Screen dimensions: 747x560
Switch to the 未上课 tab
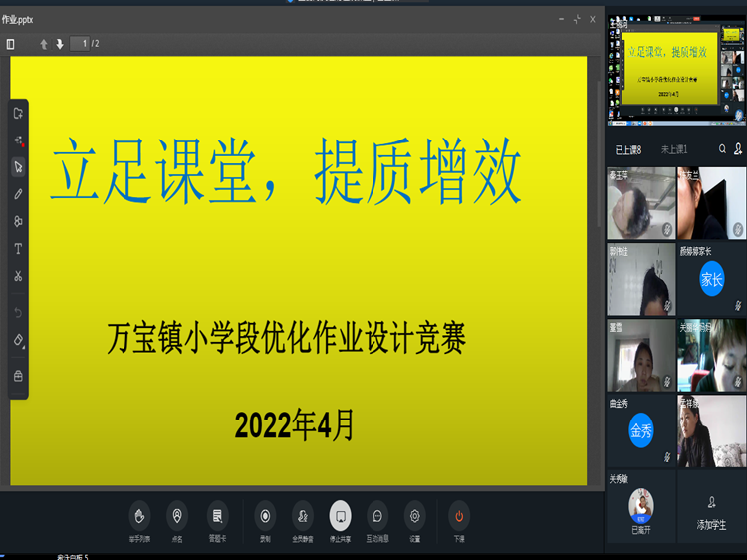coord(675,149)
